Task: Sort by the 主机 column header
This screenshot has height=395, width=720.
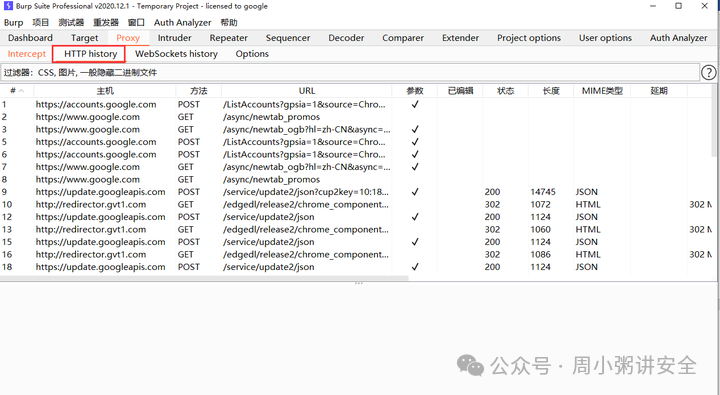Action: [105, 91]
